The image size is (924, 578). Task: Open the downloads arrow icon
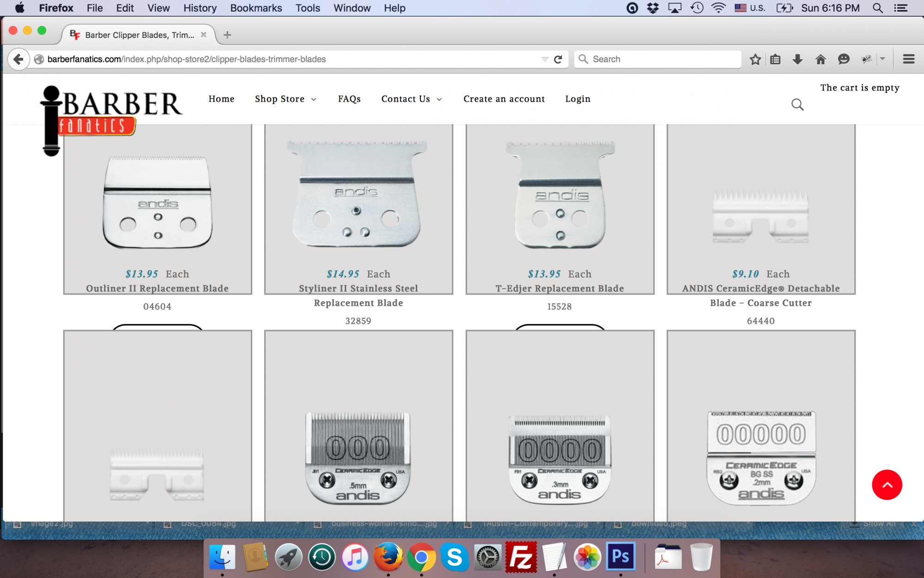tap(797, 59)
